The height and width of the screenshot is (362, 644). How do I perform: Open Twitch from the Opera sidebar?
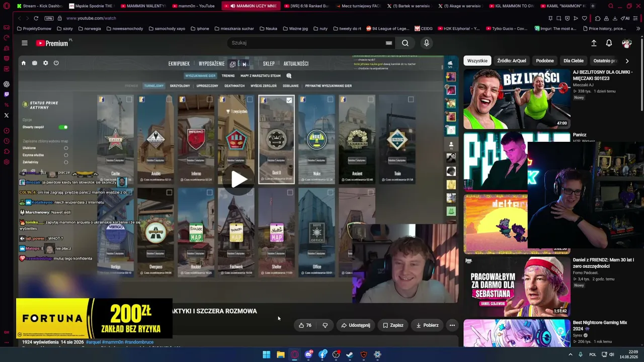click(x=7, y=94)
